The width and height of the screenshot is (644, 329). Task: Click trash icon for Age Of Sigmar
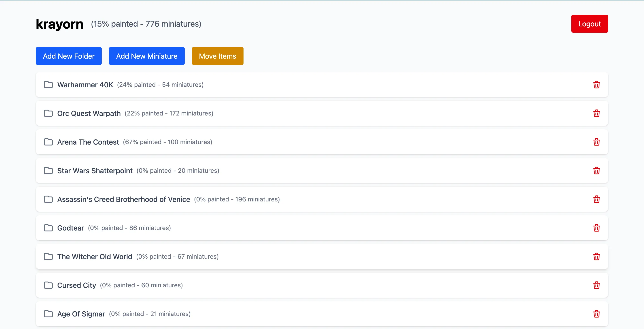coord(596,314)
